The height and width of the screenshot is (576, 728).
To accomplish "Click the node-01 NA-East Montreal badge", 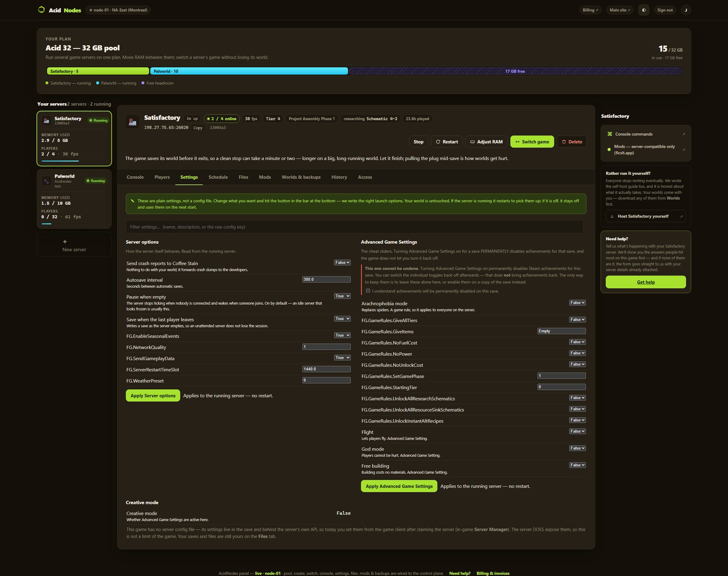I will 118,10.
